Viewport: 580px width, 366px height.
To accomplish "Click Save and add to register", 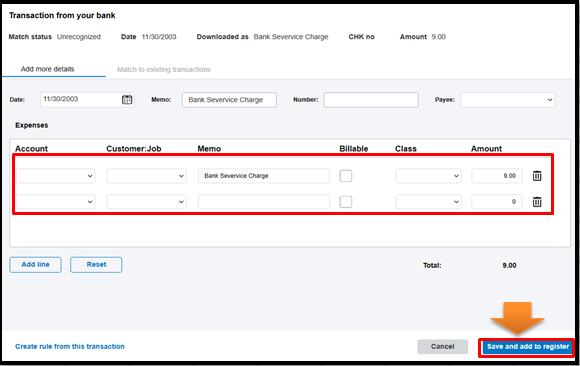I will [x=527, y=347].
